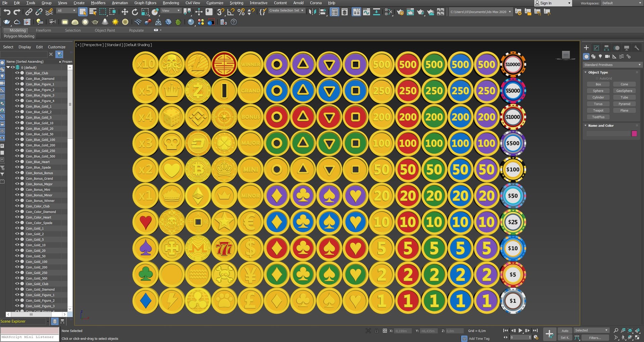
Task: Click the Zoom magnifier viewport navigation icon
Action: tap(616, 330)
